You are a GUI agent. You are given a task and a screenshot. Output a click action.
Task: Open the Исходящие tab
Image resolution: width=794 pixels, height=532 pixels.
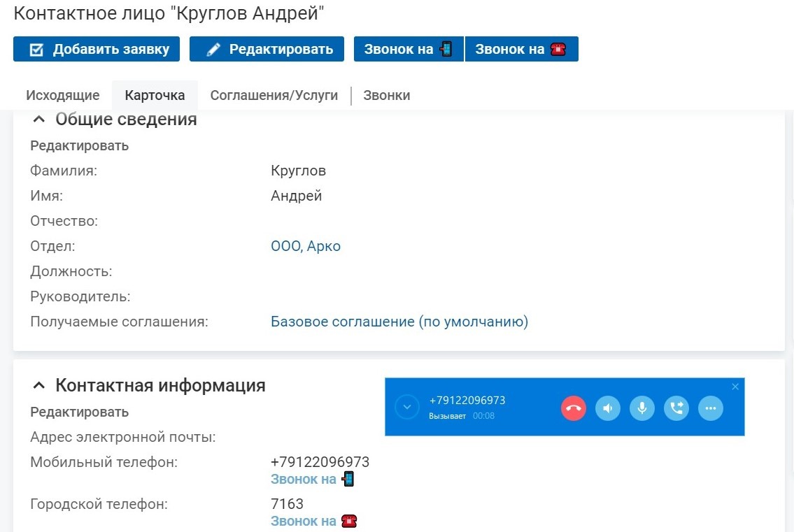tap(63, 95)
